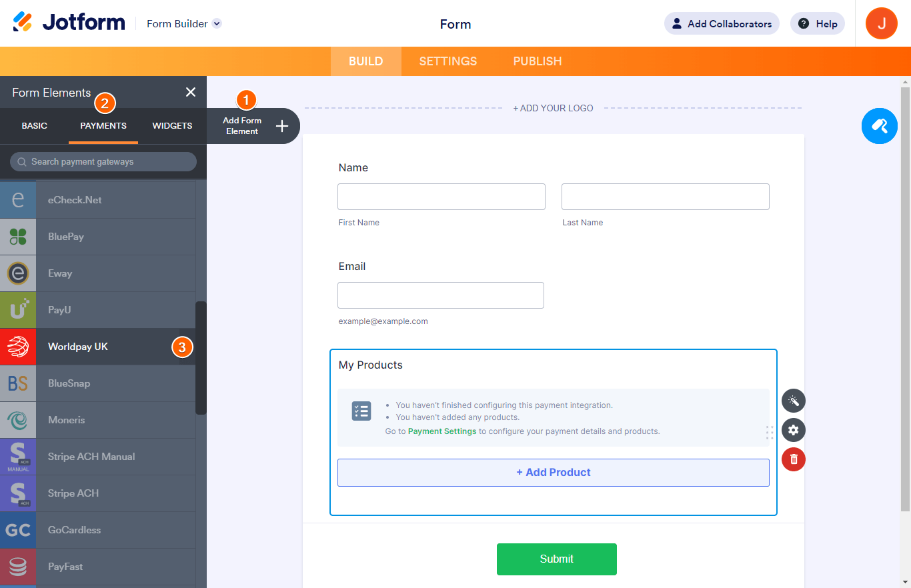Close the Form Elements panel
This screenshot has height=588, width=911.
click(191, 92)
